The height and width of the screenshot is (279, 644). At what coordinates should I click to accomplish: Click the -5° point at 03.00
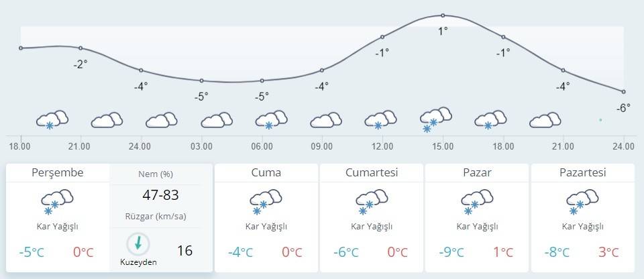click(x=201, y=80)
